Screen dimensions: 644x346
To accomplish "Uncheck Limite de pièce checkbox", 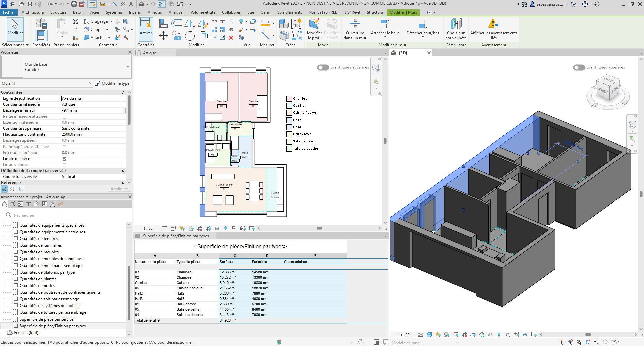I will coord(64,159).
